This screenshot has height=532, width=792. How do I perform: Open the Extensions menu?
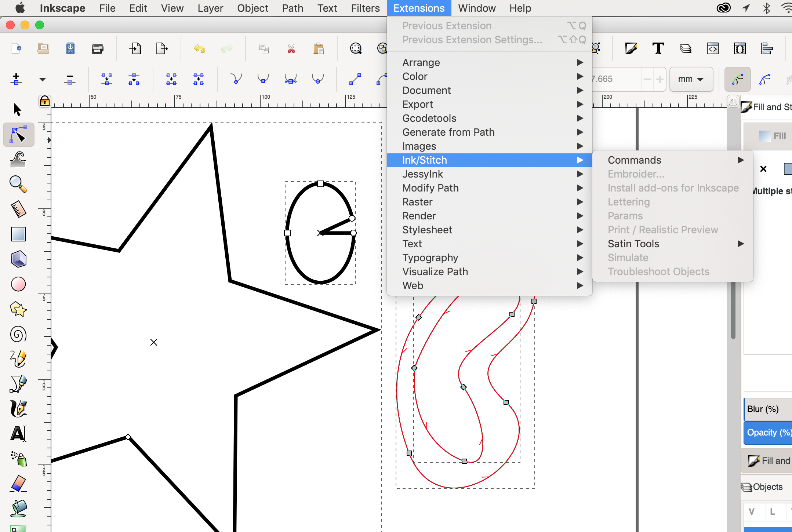point(419,8)
